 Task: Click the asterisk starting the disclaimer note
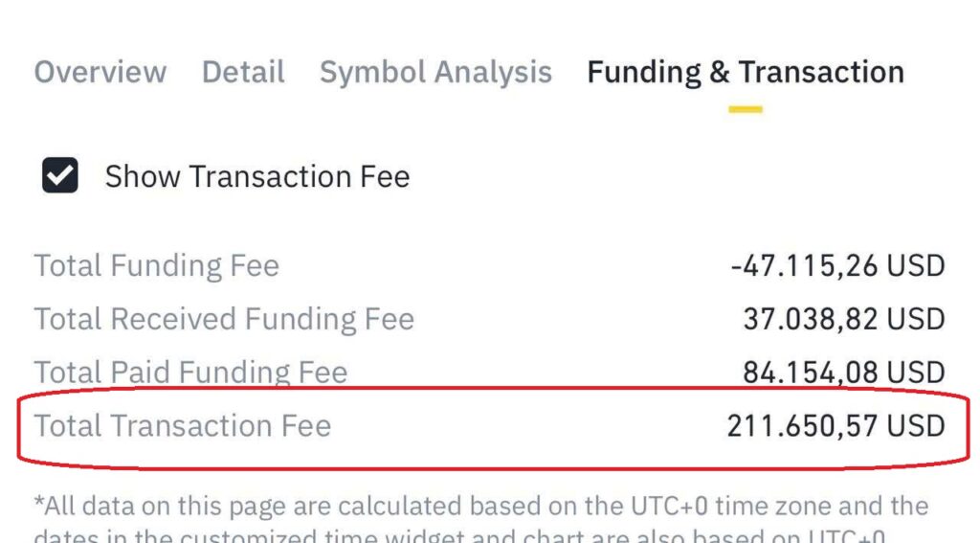pyautogui.click(x=38, y=502)
